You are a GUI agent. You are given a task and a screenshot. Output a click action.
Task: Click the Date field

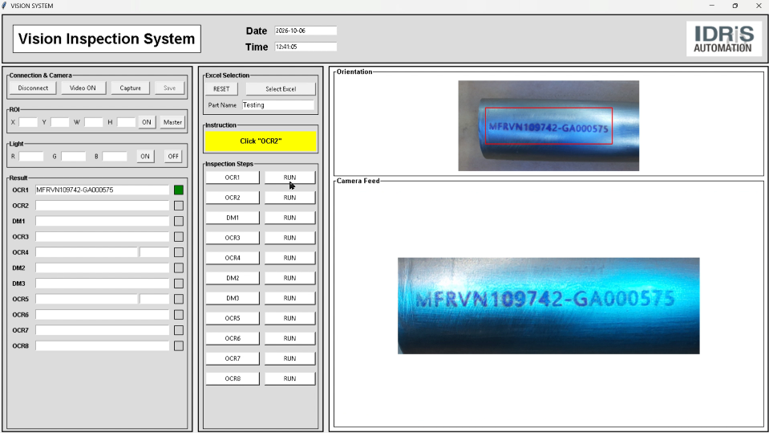306,30
